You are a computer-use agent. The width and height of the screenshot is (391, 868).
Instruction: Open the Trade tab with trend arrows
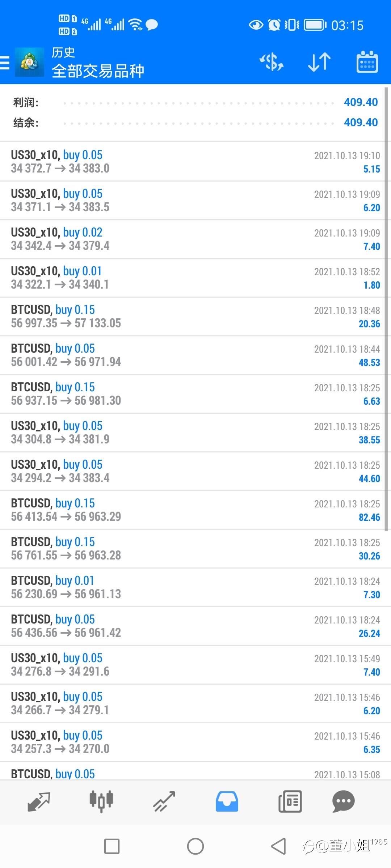tap(164, 801)
